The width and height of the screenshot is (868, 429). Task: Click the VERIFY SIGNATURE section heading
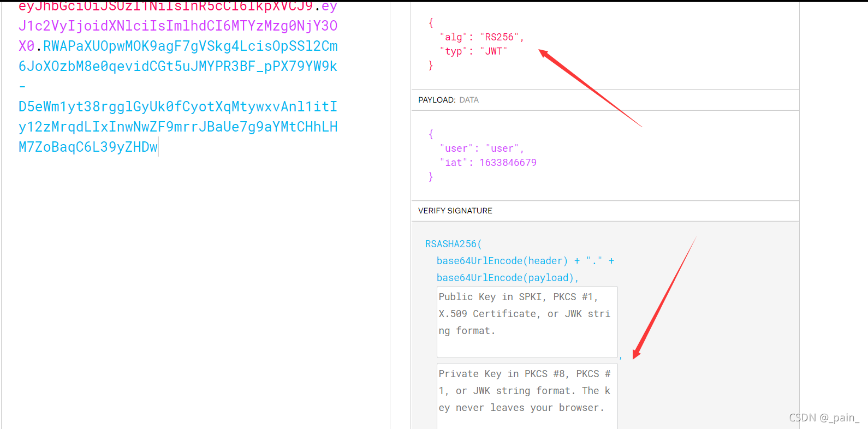pos(455,211)
